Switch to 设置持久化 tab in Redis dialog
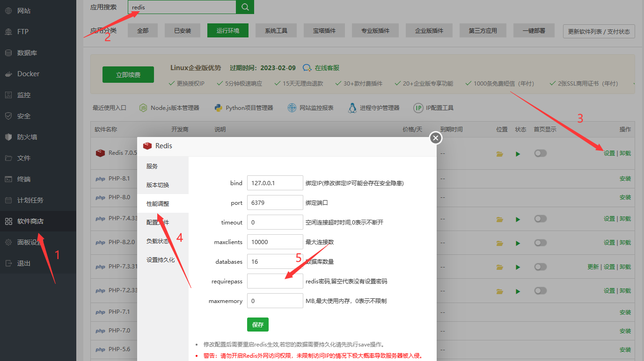644x361 pixels. click(x=163, y=260)
